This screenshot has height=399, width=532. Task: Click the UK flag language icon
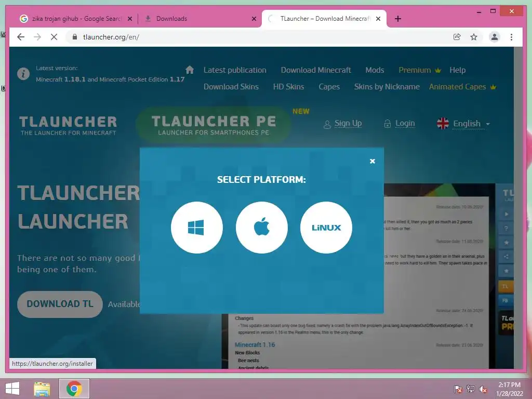click(x=443, y=124)
